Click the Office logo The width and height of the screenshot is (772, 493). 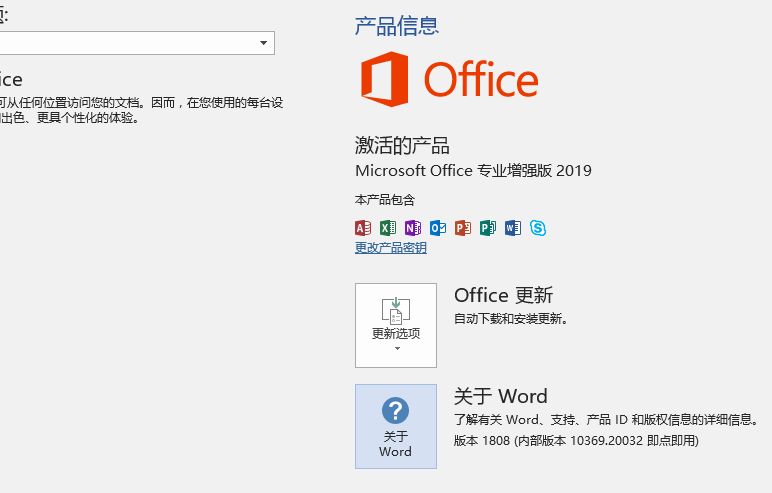coord(450,79)
